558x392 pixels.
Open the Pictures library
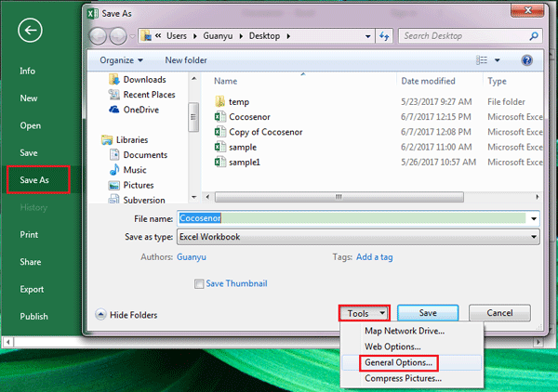(x=139, y=185)
